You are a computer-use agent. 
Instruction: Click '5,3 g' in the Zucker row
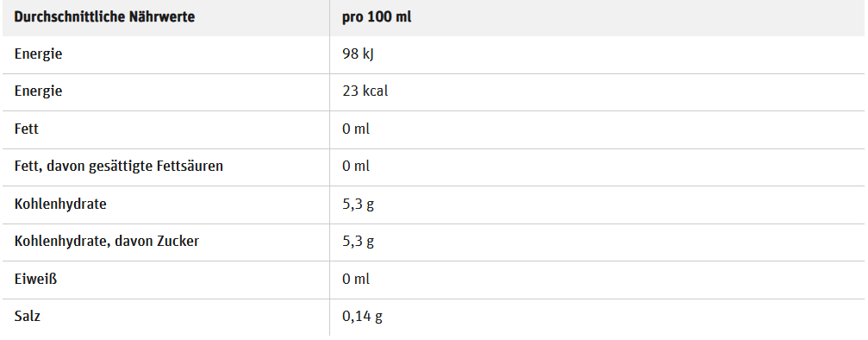(359, 242)
